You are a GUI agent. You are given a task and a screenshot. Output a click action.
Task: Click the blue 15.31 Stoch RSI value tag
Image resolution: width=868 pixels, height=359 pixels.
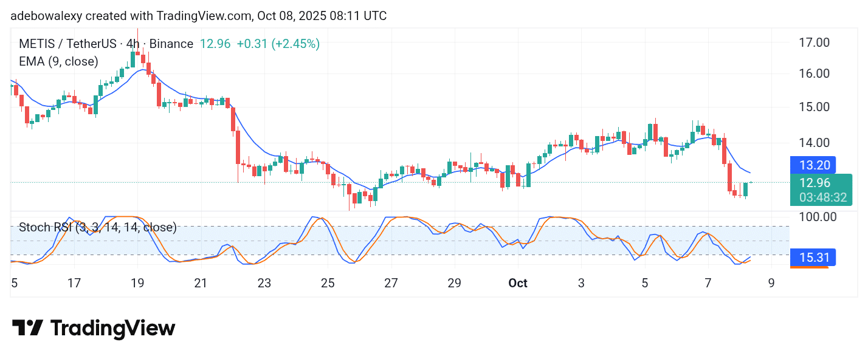pos(813,258)
